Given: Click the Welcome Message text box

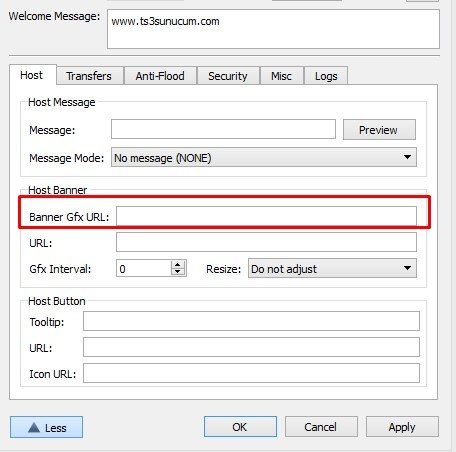Looking at the screenshot, I should (x=273, y=29).
